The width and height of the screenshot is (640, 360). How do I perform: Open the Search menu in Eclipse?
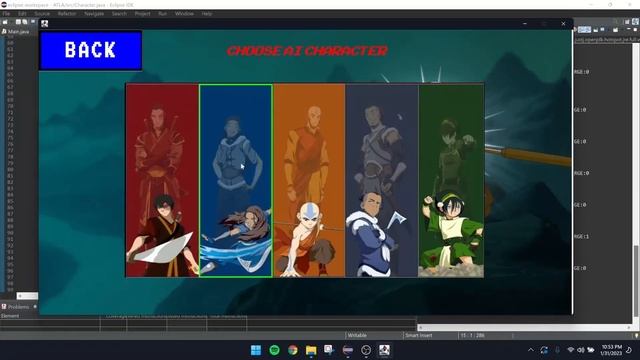coord(119,13)
